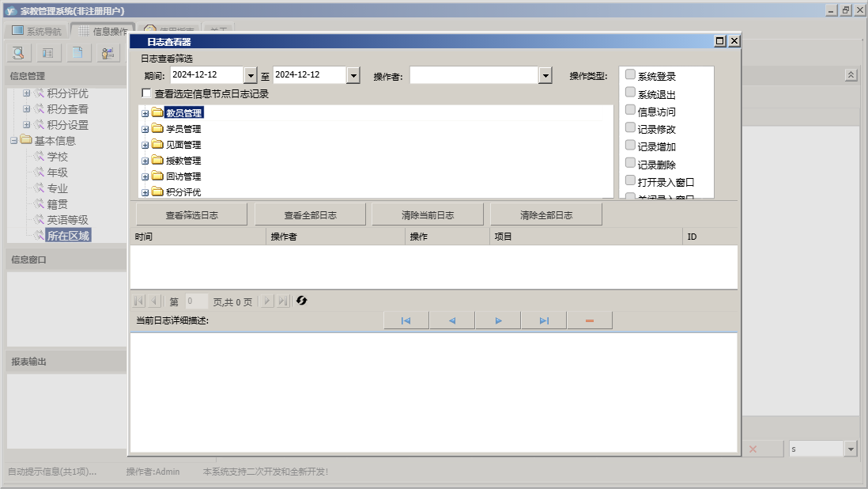Screen dimensions: 868x489
Task: Enable 查看选定信息节点日志记录 checkbox
Action: pos(147,93)
